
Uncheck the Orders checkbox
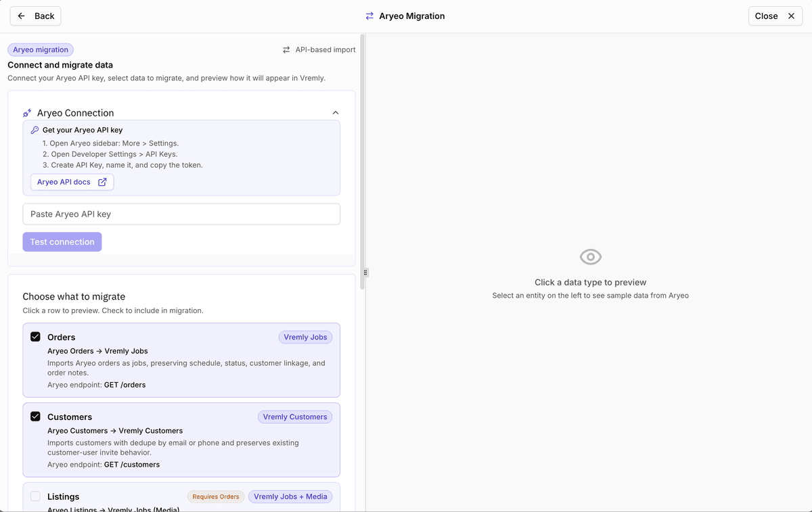tap(35, 336)
